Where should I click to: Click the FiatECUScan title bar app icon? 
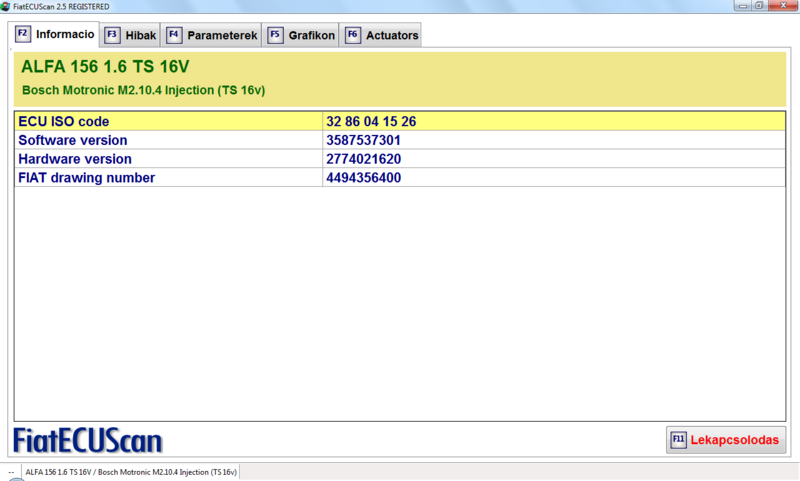click(x=6, y=6)
